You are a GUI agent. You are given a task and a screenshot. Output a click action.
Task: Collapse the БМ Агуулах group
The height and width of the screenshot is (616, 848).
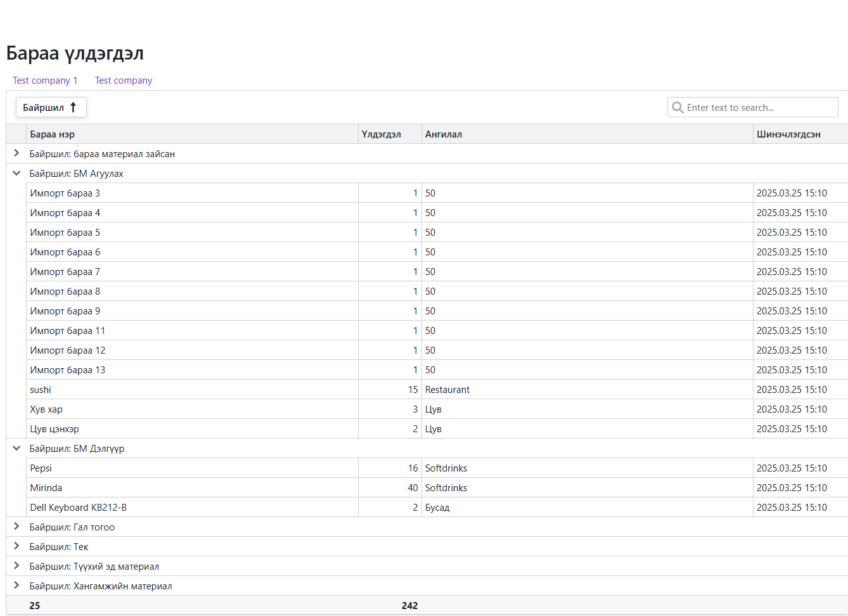pyautogui.click(x=16, y=173)
